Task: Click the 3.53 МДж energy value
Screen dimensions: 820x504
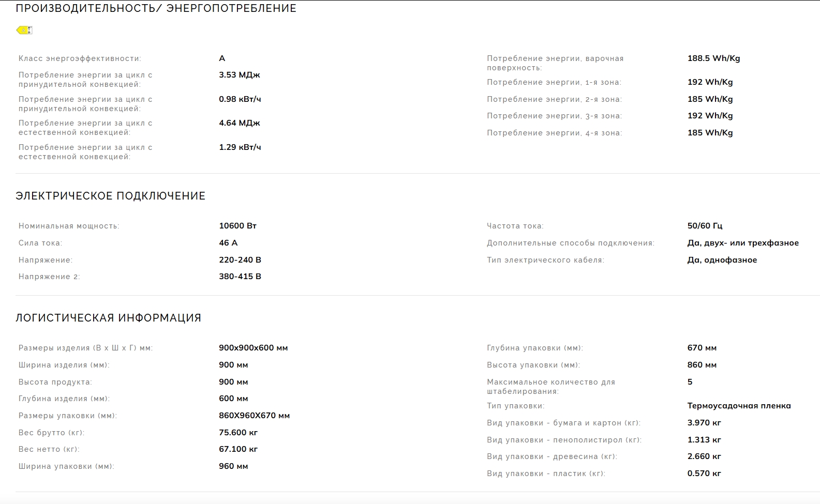Action: click(x=239, y=75)
